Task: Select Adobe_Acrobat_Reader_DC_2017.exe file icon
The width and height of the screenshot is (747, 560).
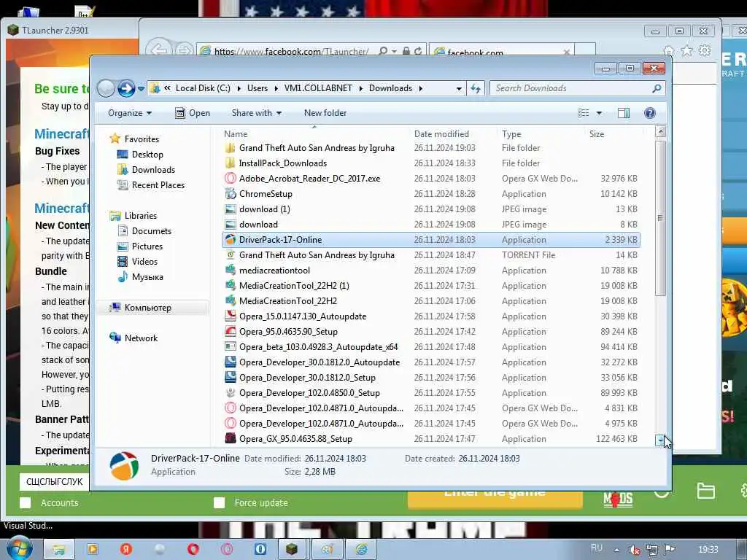Action: point(230,179)
